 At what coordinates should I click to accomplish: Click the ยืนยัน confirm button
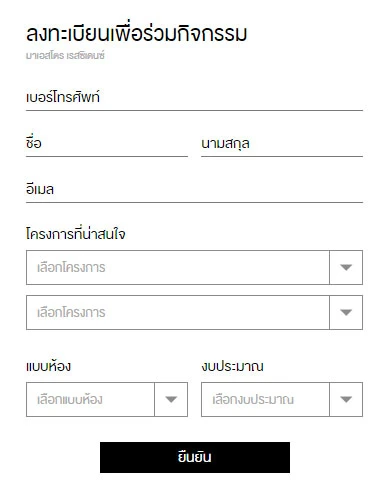(x=195, y=457)
